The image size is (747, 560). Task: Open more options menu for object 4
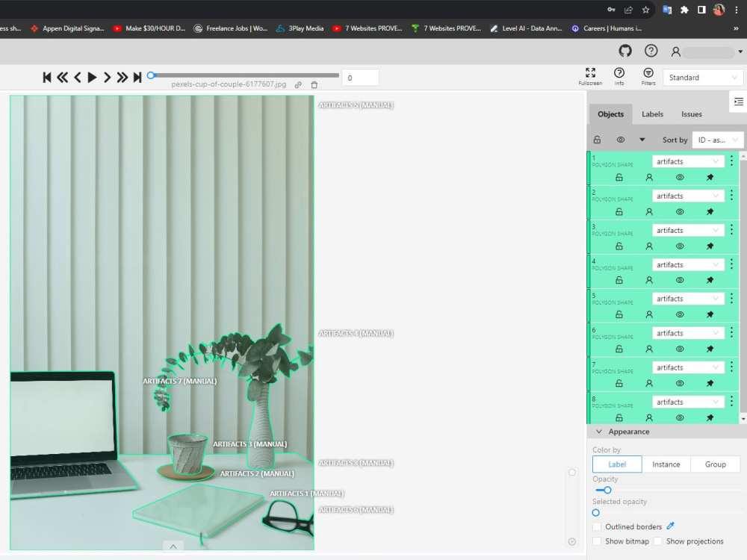(x=732, y=264)
